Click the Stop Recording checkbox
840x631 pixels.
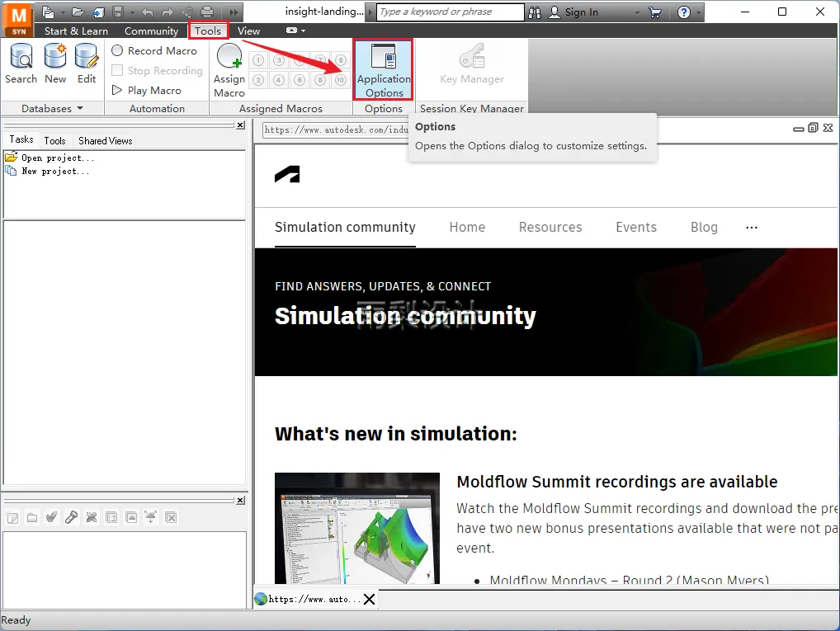point(117,70)
